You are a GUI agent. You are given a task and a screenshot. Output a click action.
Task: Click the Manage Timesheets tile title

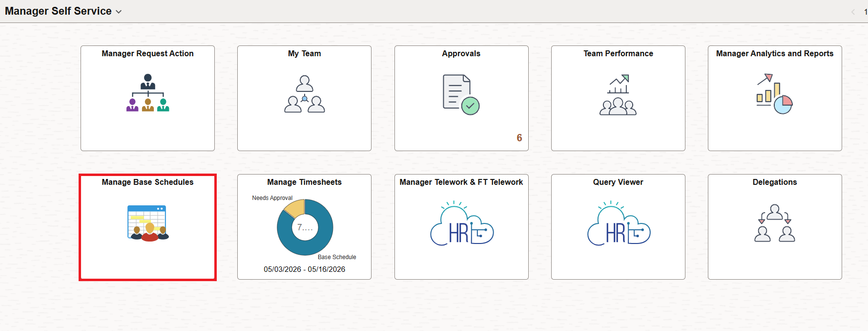305,182
